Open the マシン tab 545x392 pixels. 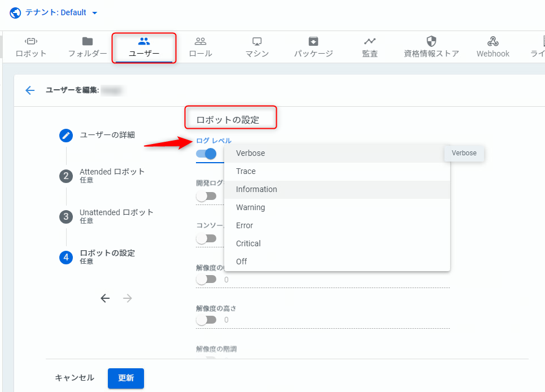[257, 47]
